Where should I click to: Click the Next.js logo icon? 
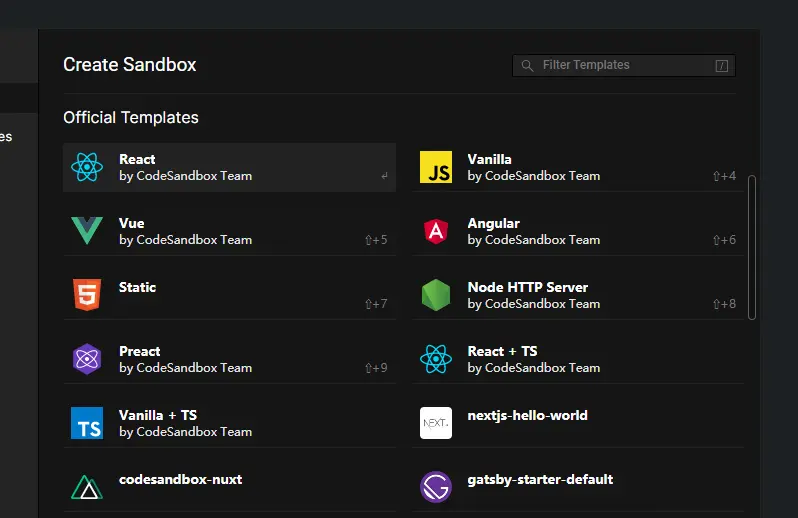point(436,423)
